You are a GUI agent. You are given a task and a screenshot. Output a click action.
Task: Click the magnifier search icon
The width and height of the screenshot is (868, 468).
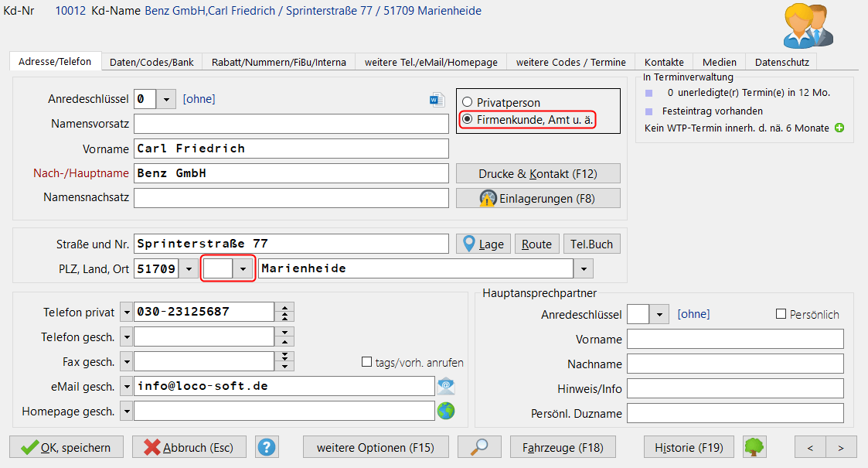[x=479, y=446]
